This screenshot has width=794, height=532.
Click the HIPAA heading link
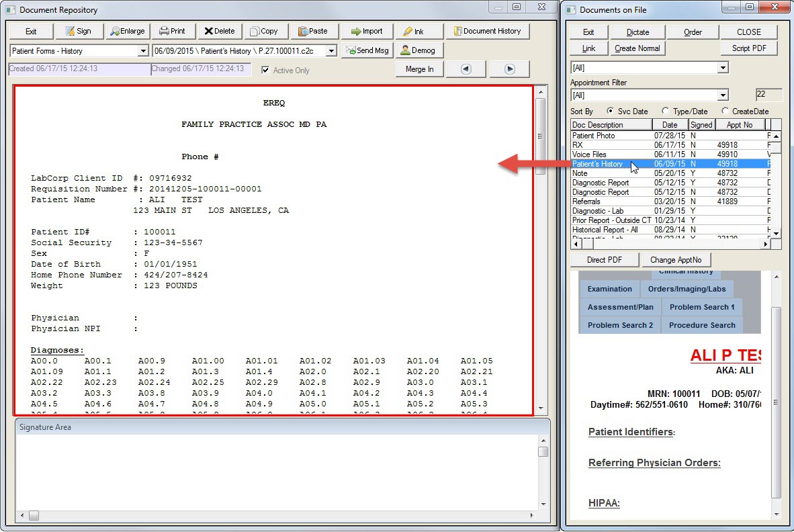(604, 503)
